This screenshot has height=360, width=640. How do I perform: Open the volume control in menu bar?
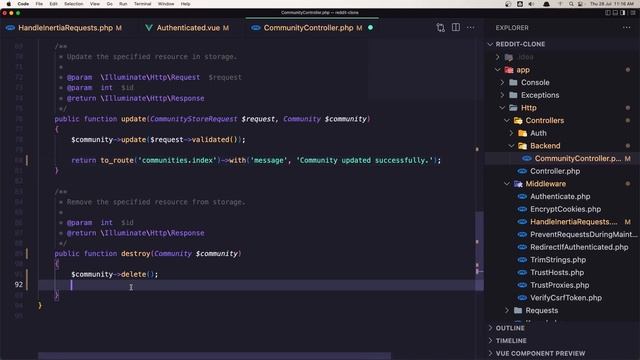point(531,4)
